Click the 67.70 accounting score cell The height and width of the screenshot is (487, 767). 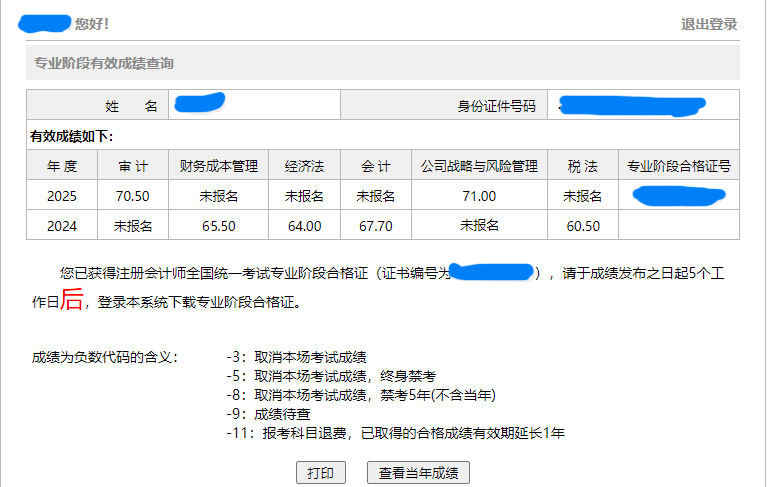click(375, 226)
